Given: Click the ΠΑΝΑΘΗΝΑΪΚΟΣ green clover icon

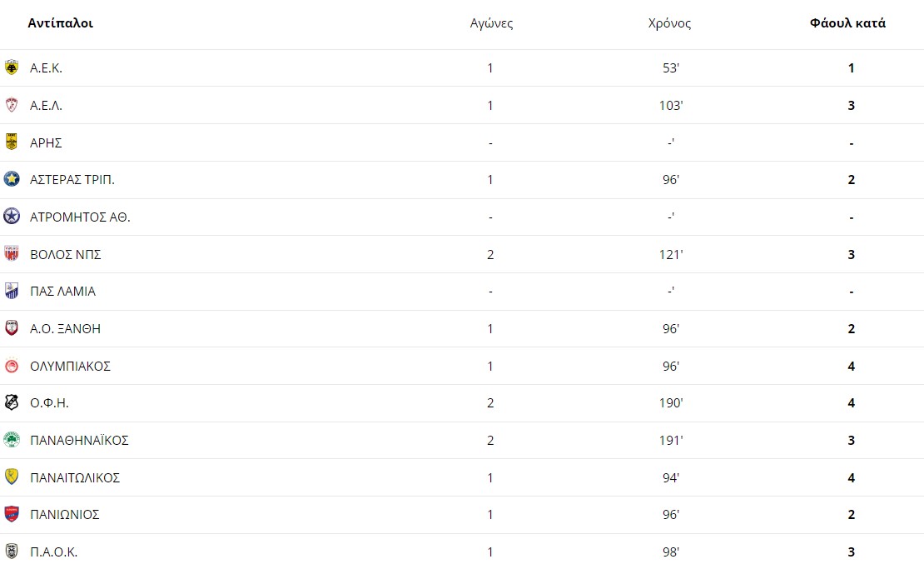Looking at the screenshot, I should [11, 440].
